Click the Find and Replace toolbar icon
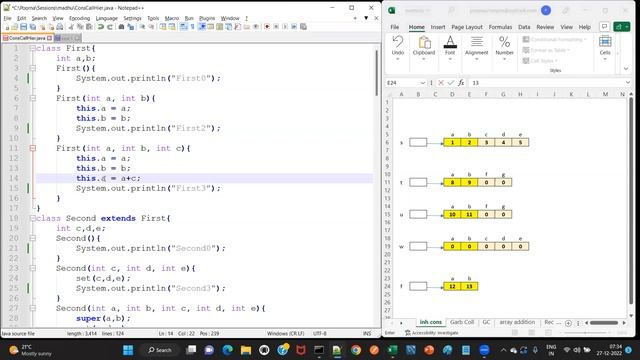This screenshot has width=640, height=360. [x=131, y=27]
